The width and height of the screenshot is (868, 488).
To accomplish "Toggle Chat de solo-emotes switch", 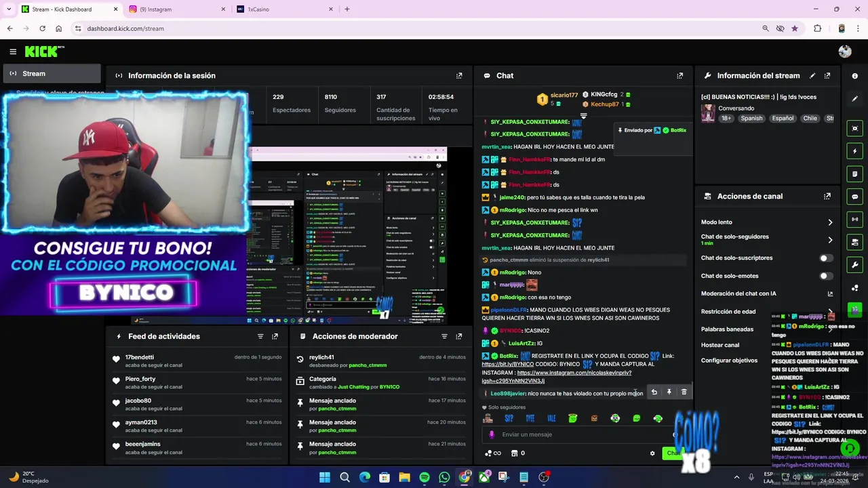I will click(x=826, y=276).
